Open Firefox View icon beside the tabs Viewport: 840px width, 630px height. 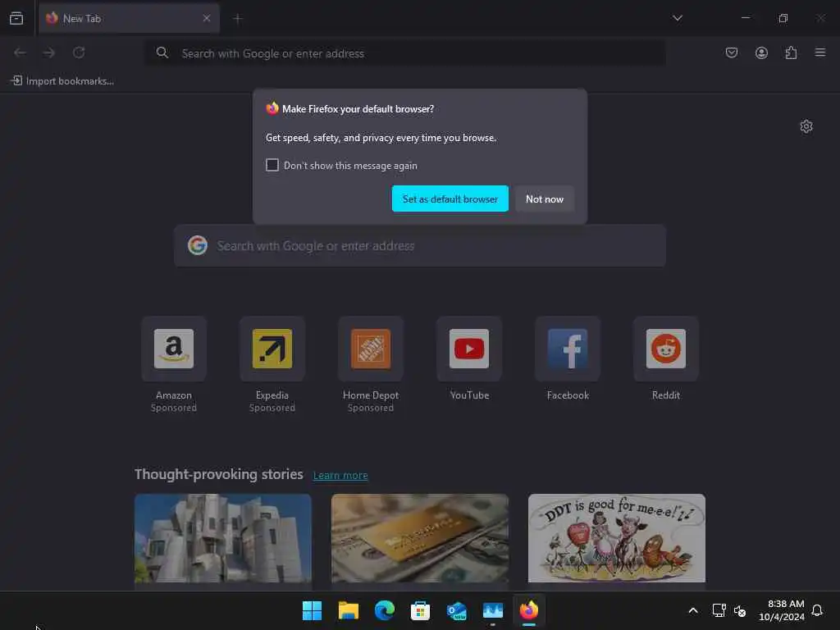coord(16,18)
